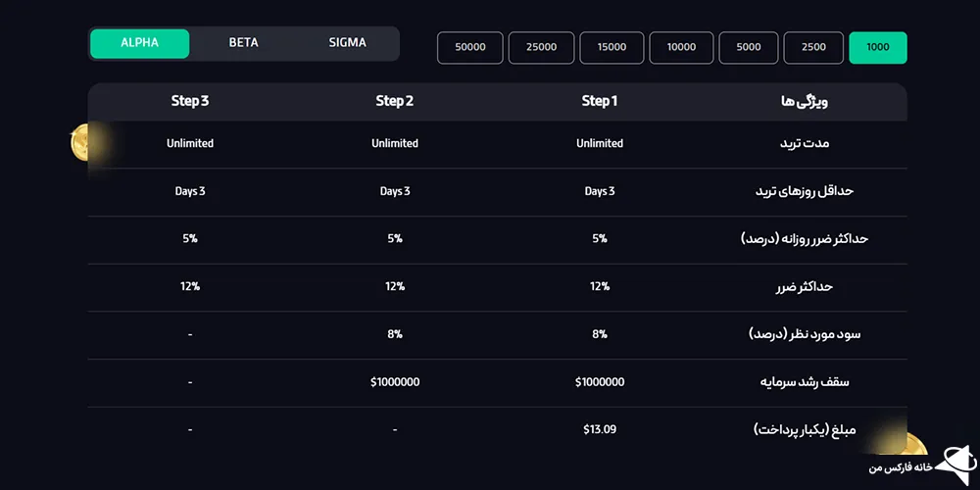Viewport: 980px width, 490px height.
Task: Click the Unlimited value under Step 3
Action: [x=190, y=143]
